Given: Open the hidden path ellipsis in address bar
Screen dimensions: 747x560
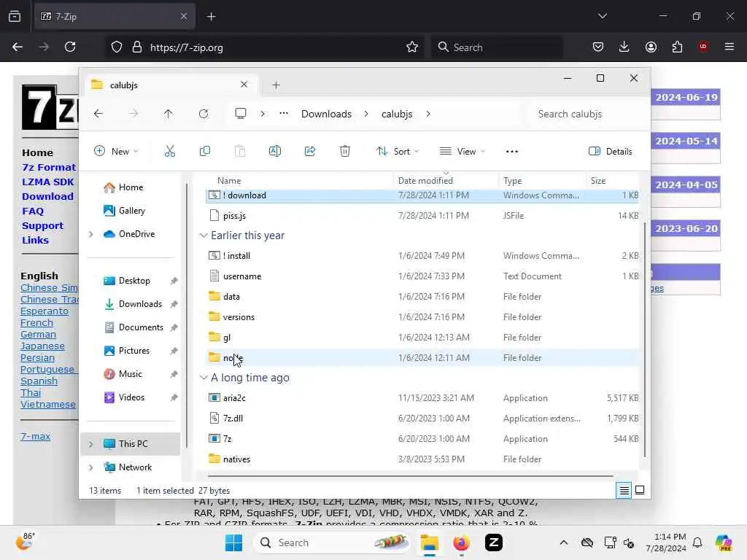Looking at the screenshot, I should pyautogui.click(x=284, y=113).
